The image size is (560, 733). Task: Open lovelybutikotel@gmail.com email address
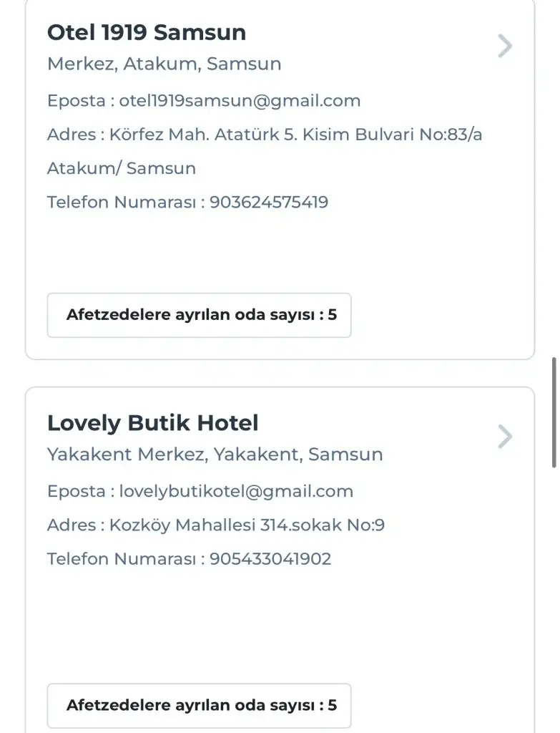click(236, 492)
